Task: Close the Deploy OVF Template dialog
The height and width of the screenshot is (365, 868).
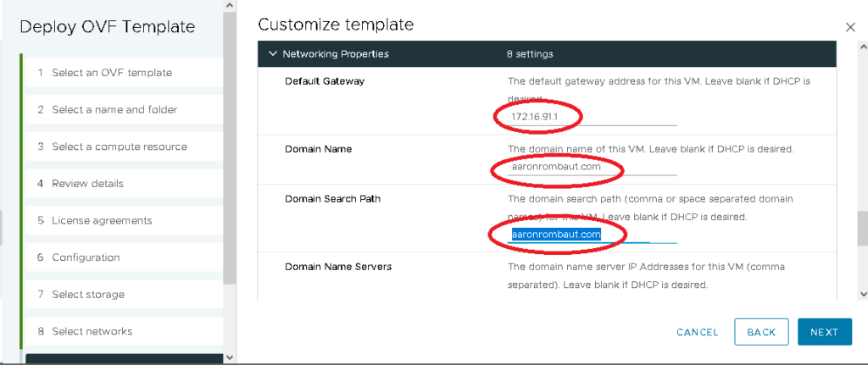Action: (x=850, y=27)
